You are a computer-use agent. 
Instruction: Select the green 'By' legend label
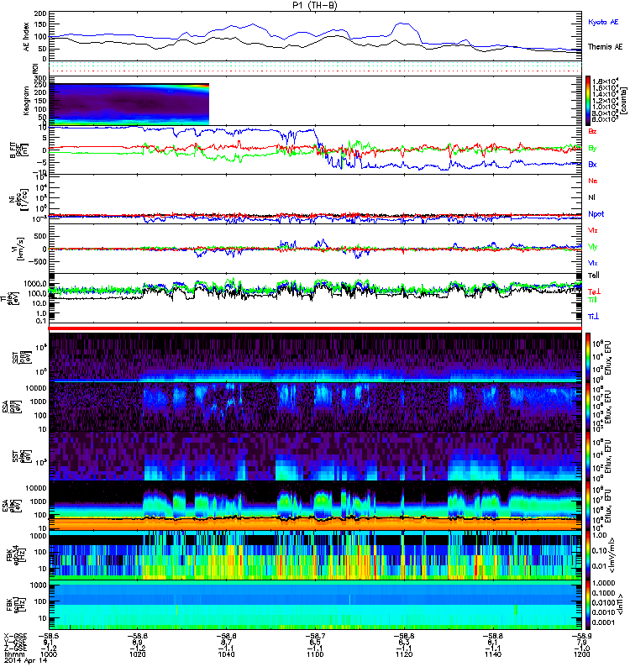[x=592, y=148]
